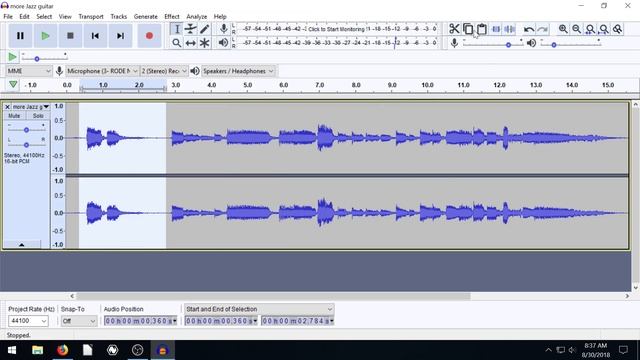Open the 2 (Stereo) recording channels dropdown
This screenshot has width=640, height=360.
[x=164, y=71]
